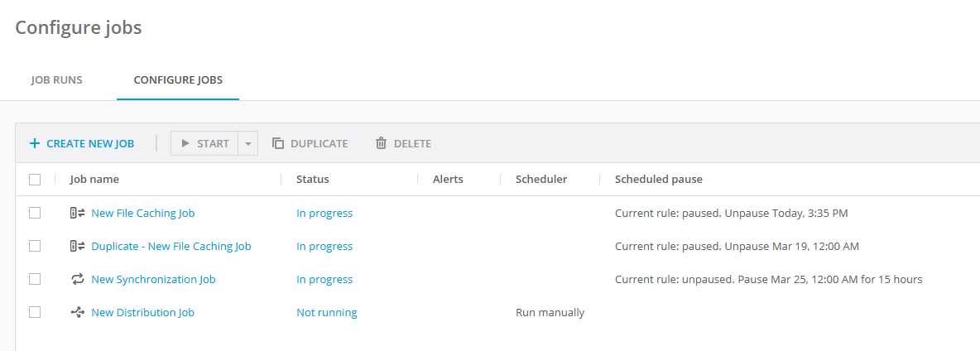Expand the Start button dropdown arrow
Screen dimensions: 980x351
coord(248,143)
